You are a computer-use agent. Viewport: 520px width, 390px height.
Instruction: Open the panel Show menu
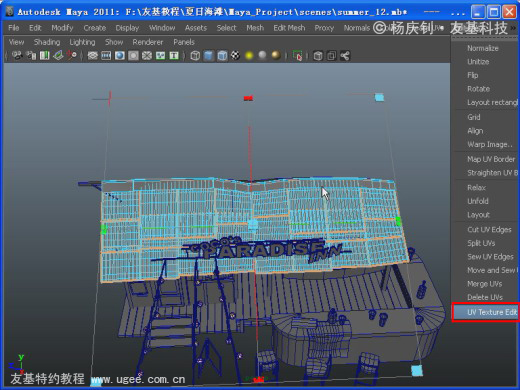114,42
